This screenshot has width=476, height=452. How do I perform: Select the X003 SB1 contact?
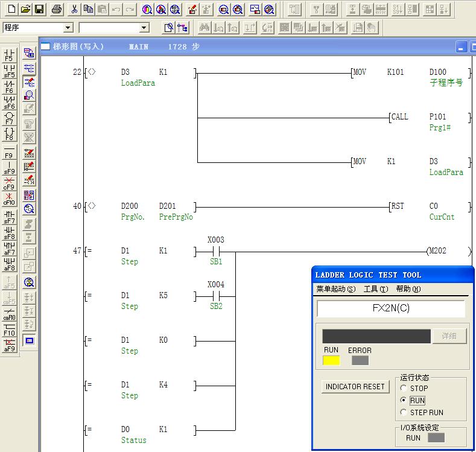click(x=216, y=250)
